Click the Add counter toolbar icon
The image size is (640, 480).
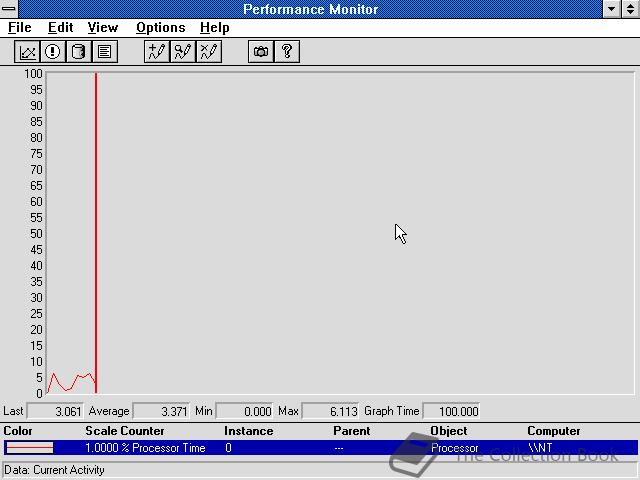(x=157, y=52)
